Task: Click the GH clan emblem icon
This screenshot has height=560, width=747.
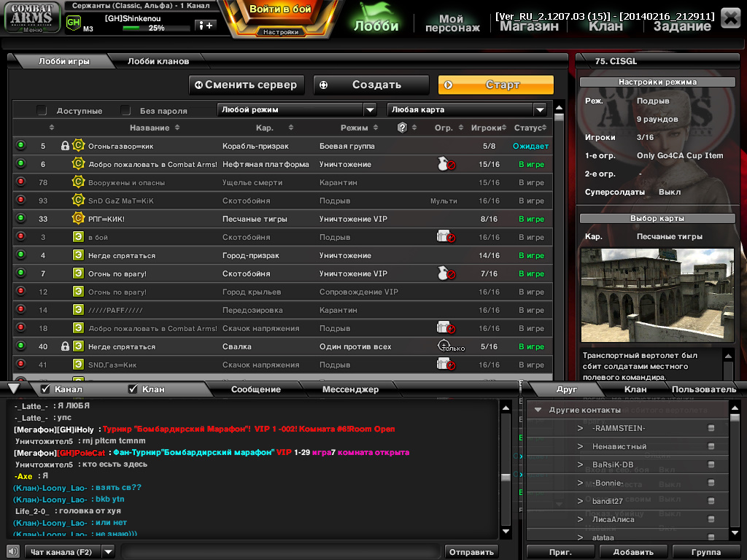Action: click(x=74, y=23)
